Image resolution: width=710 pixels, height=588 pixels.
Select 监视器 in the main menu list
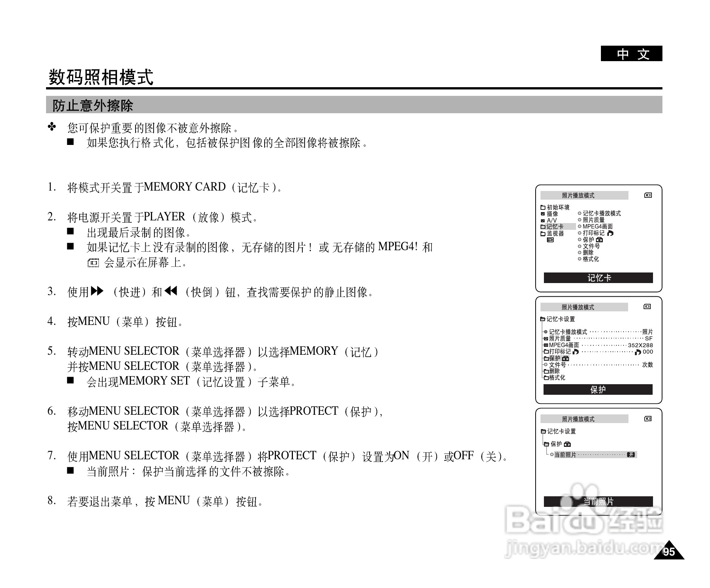(x=555, y=233)
